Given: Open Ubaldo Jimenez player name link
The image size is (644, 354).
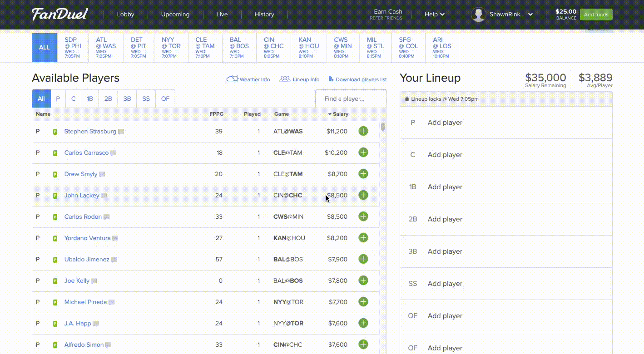Looking at the screenshot, I should pyautogui.click(x=87, y=260).
